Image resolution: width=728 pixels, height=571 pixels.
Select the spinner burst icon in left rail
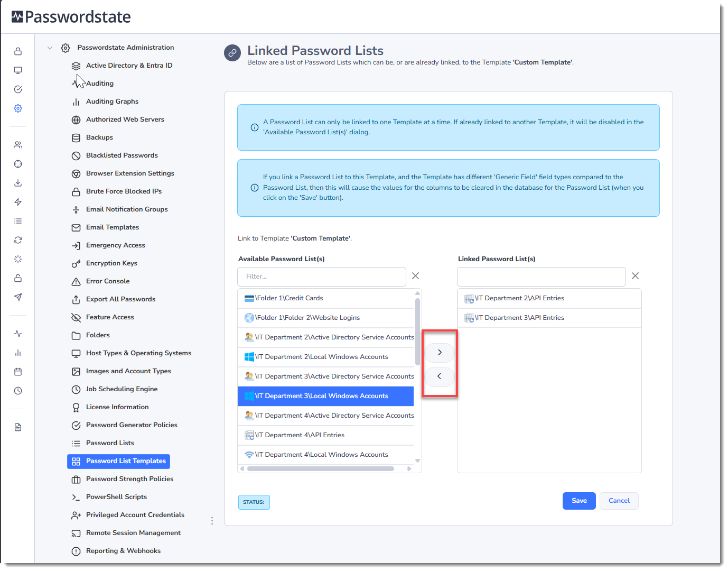pos(18,259)
